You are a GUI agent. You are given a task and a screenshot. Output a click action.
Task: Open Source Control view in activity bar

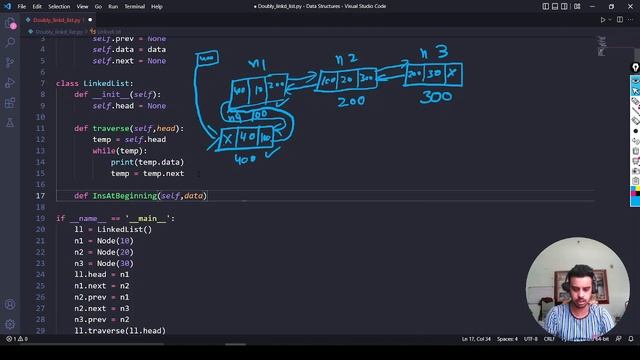pos(10,62)
